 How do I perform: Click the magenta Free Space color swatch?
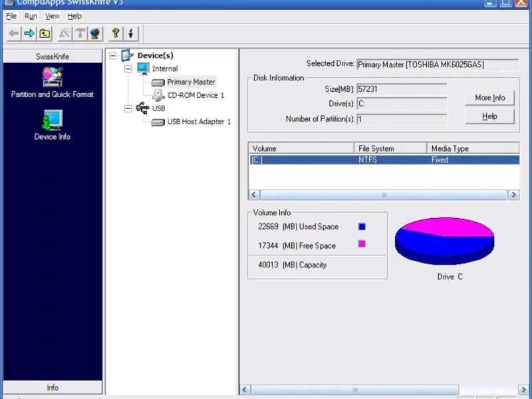(x=362, y=244)
